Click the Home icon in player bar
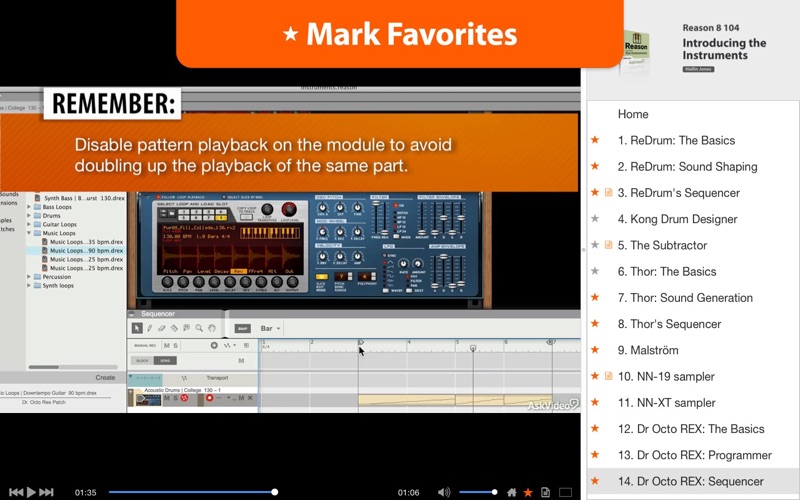This screenshot has width=800, height=500. coord(512,492)
